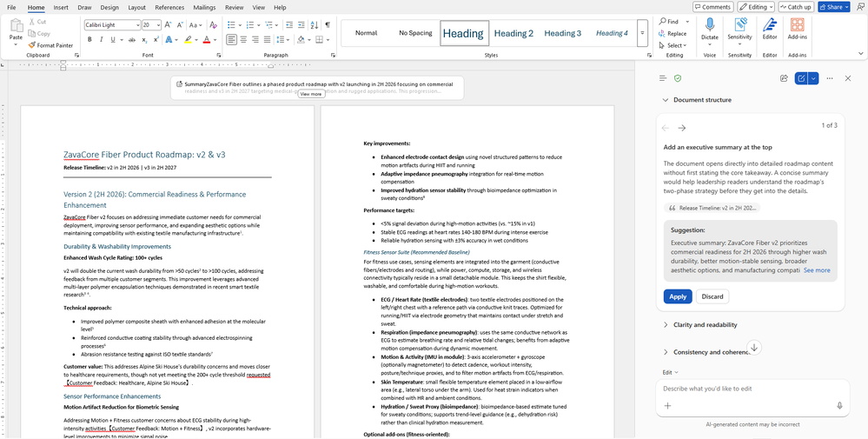The width and height of the screenshot is (868, 439).
Task: Discard the suggestion
Action: [x=712, y=296]
